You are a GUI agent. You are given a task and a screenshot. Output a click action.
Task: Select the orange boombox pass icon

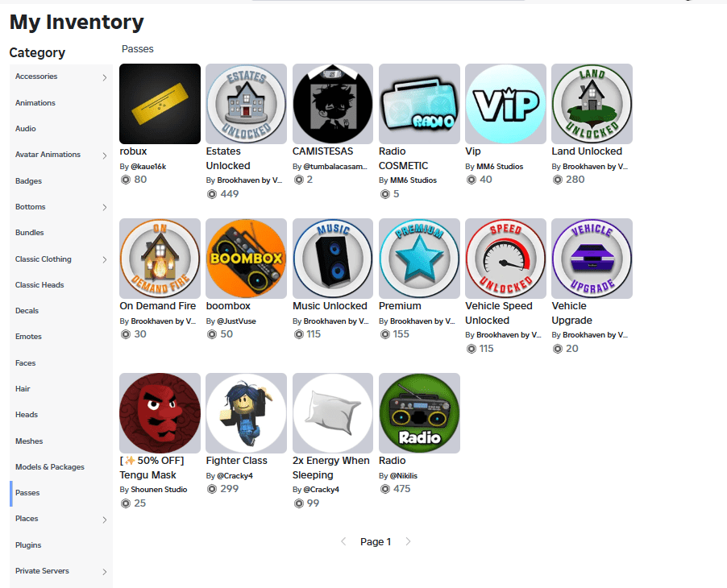point(246,259)
